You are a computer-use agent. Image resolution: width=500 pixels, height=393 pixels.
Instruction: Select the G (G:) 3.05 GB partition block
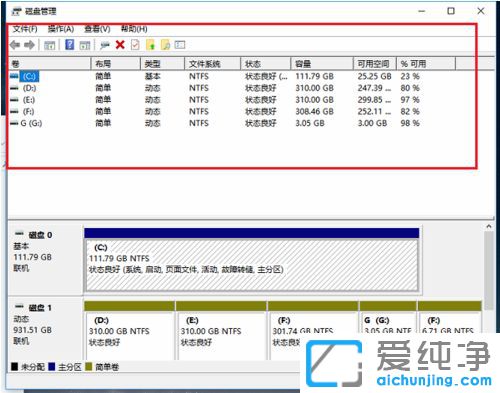click(388, 317)
